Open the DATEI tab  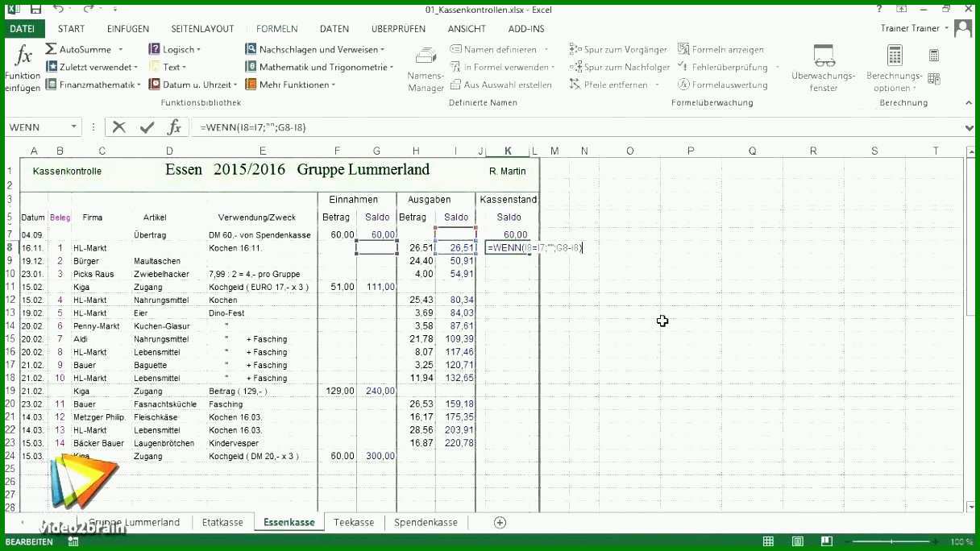point(23,29)
